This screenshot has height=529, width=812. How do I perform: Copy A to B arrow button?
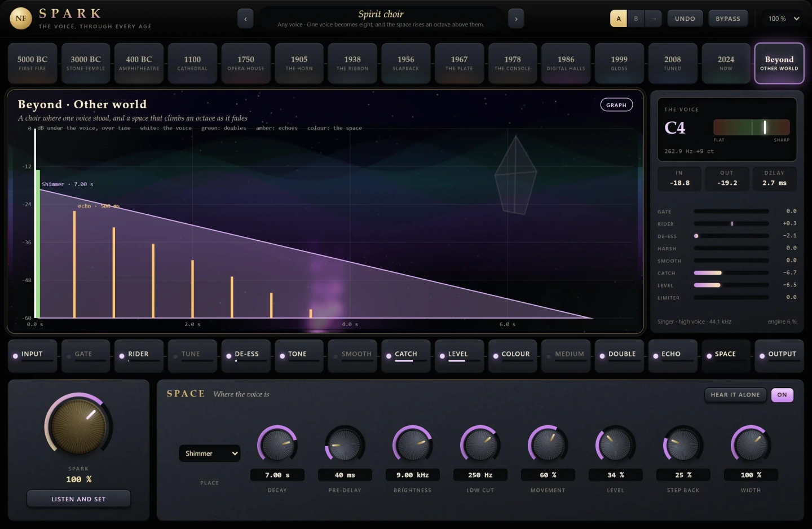click(654, 19)
